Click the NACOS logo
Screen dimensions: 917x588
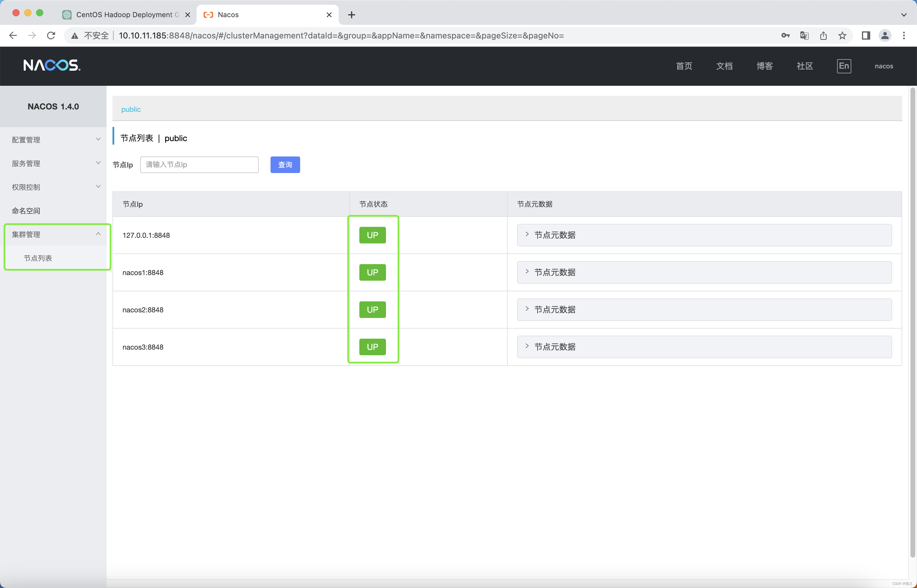coord(52,65)
